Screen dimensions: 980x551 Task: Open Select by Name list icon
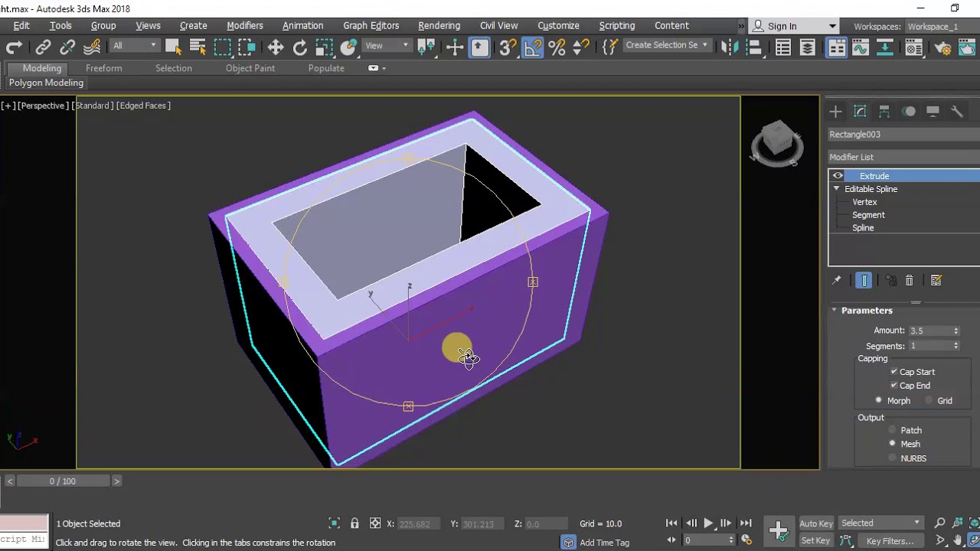(x=198, y=47)
